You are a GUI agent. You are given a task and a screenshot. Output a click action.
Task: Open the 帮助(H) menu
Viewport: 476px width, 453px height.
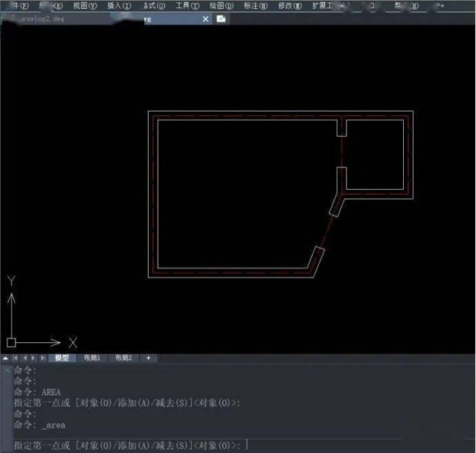pyautogui.click(x=406, y=5)
